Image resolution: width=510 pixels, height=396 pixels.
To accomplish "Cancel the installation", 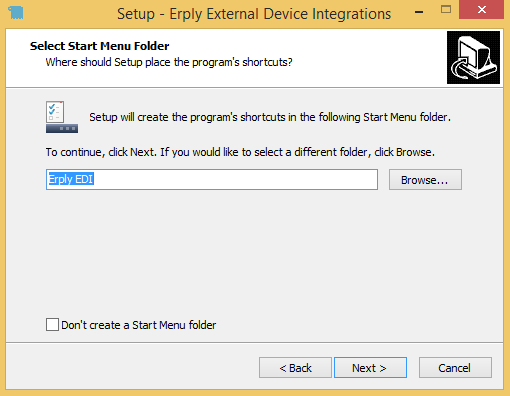I will 455,368.
